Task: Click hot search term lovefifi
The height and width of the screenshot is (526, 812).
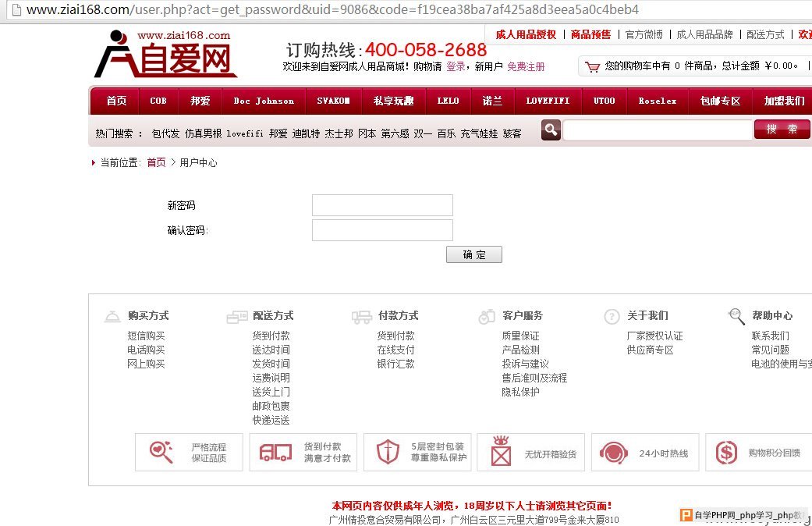Action: [x=245, y=133]
